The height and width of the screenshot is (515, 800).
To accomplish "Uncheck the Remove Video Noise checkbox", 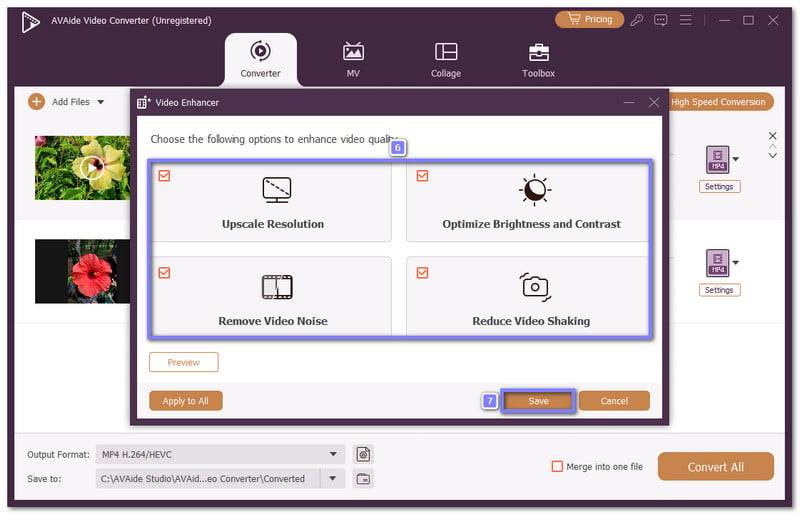I will pos(165,272).
